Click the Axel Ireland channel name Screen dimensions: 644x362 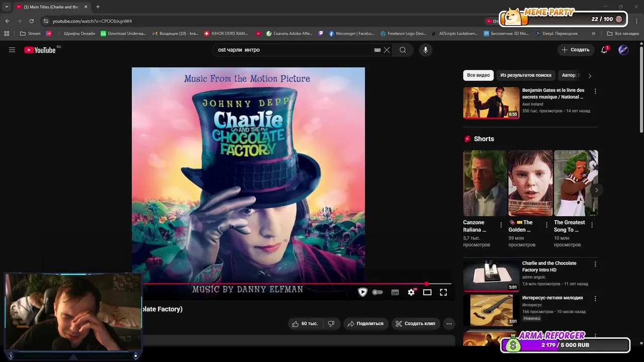tap(533, 104)
